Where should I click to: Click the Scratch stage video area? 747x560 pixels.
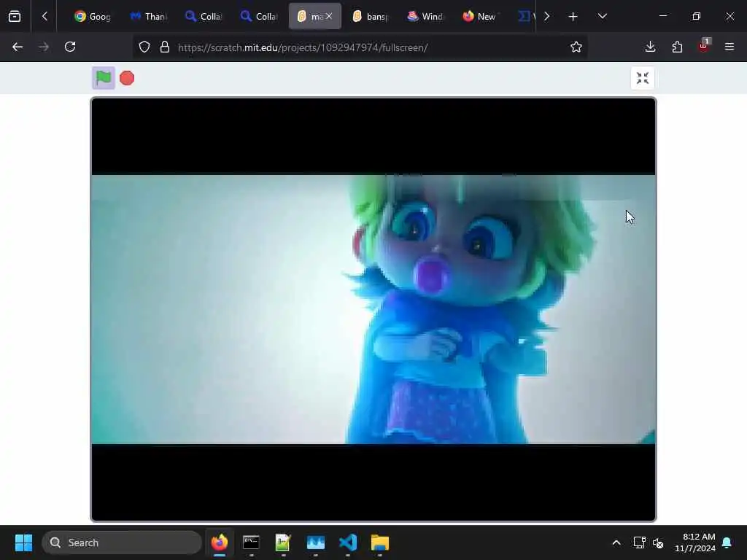[x=373, y=309]
